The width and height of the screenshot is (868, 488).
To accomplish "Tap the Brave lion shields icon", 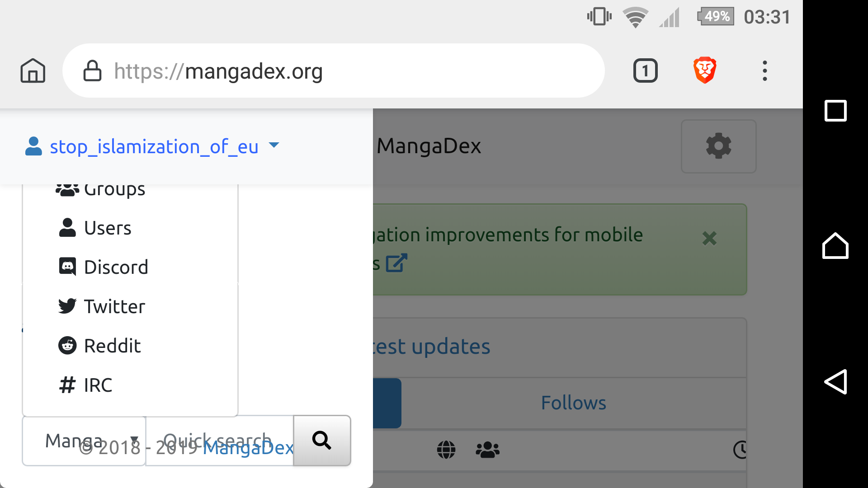I will [704, 70].
